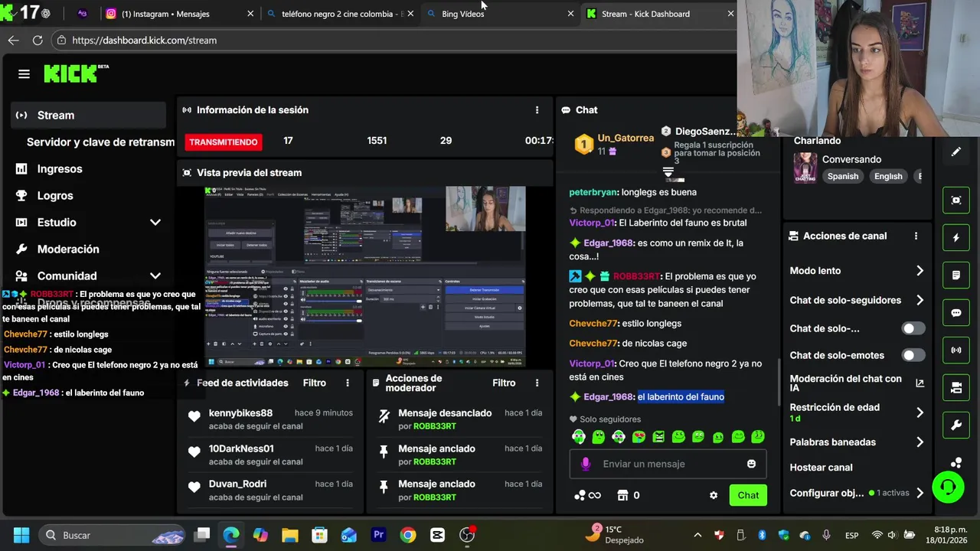The image size is (980, 551).
Task: Open Premiere Pro from the taskbar
Action: click(x=378, y=535)
